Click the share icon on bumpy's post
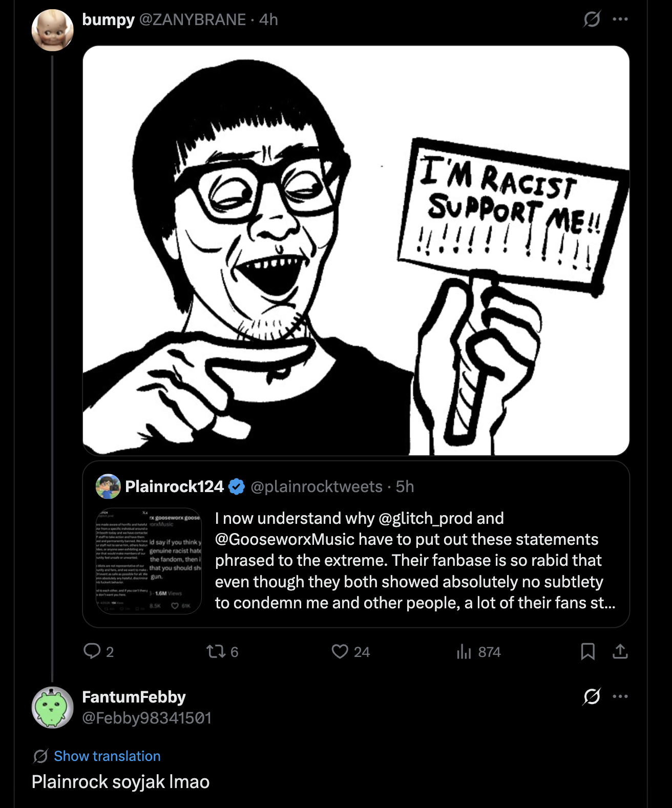 pyautogui.click(x=620, y=651)
